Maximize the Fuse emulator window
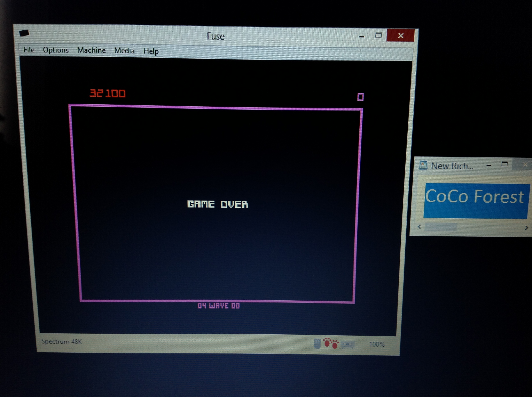 pyautogui.click(x=378, y=35)
